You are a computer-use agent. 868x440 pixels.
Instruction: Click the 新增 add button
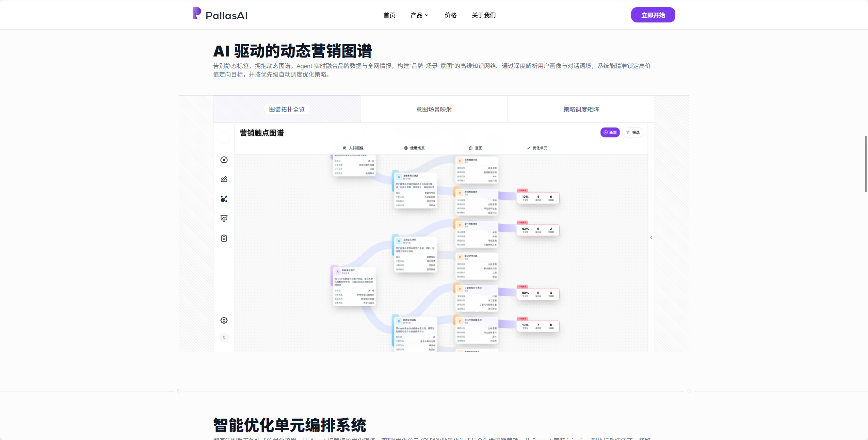pos(610,132)
